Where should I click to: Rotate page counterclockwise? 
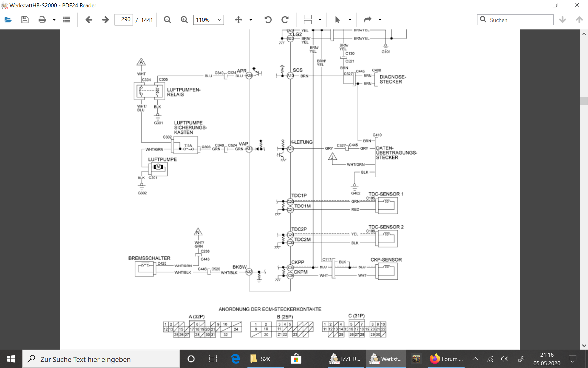(268, 20)
